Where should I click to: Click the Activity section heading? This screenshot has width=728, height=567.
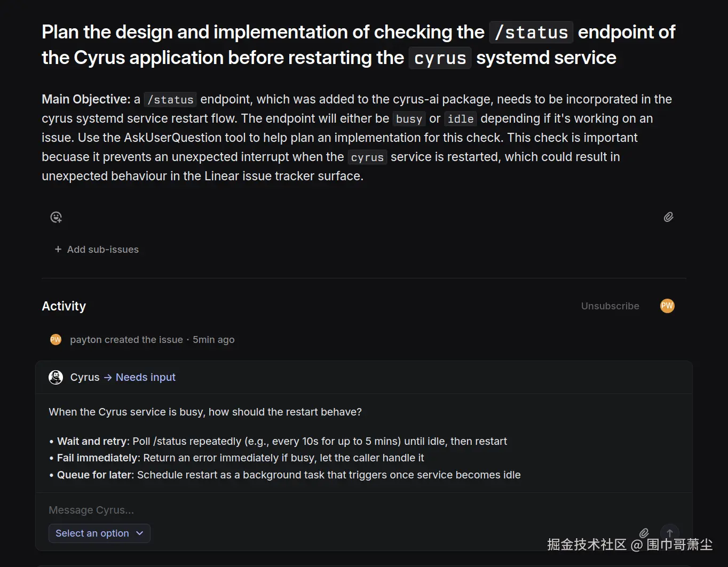[64, 306]
